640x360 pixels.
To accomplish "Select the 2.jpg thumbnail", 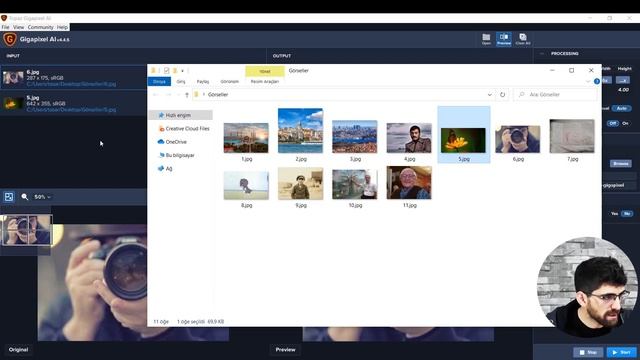I will pyautogui.click(x=300, y=131).
